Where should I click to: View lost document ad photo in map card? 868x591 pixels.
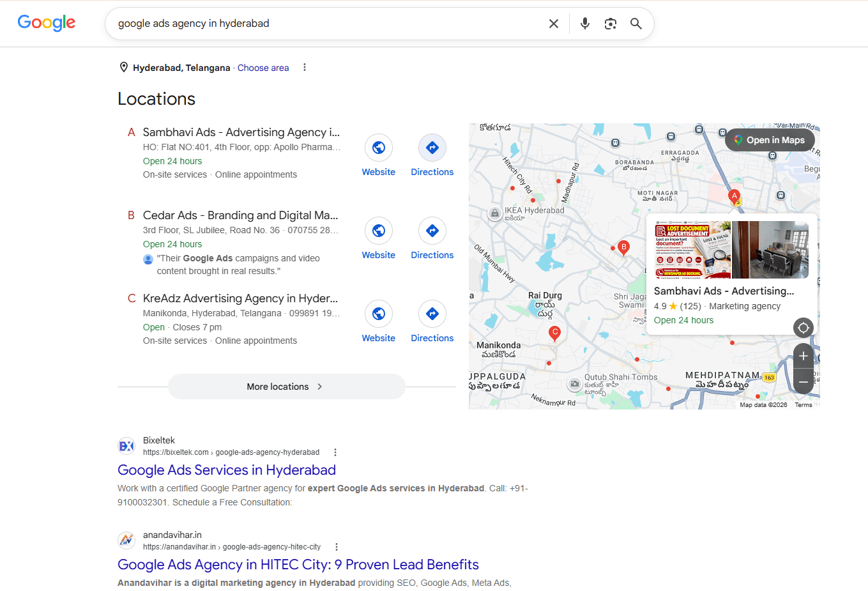692,250
